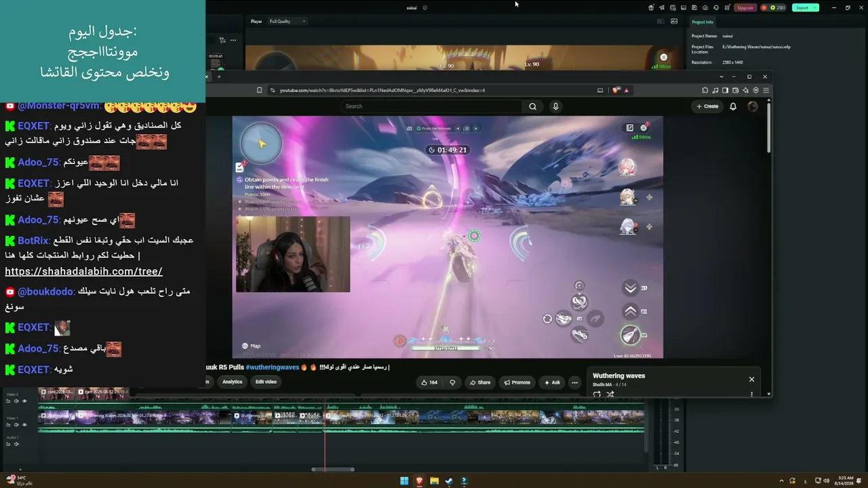The height and width of the screenshot is (488, 868).
Task: Open the credits counter showing 2581
Action: (x=773, y=7)
